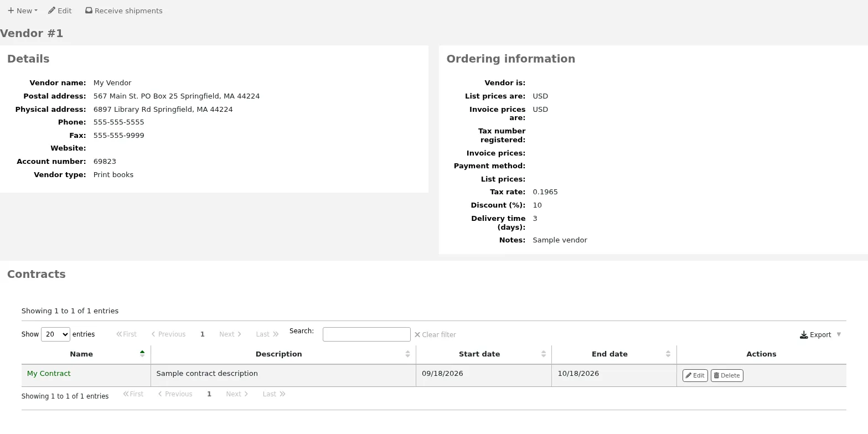Click the Vendor #1 page heading
This screenshot has width=868, height=434.
(32, 34)
